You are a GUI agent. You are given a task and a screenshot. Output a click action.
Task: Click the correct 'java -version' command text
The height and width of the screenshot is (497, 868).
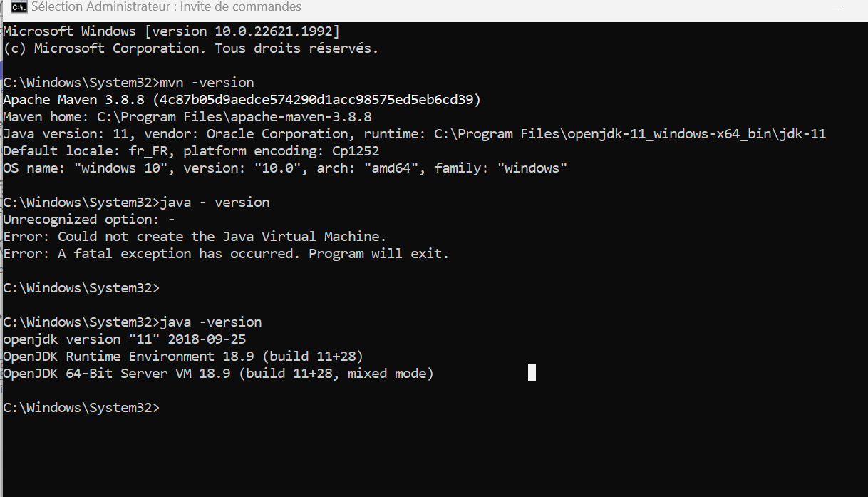click(x=212, y=322)
